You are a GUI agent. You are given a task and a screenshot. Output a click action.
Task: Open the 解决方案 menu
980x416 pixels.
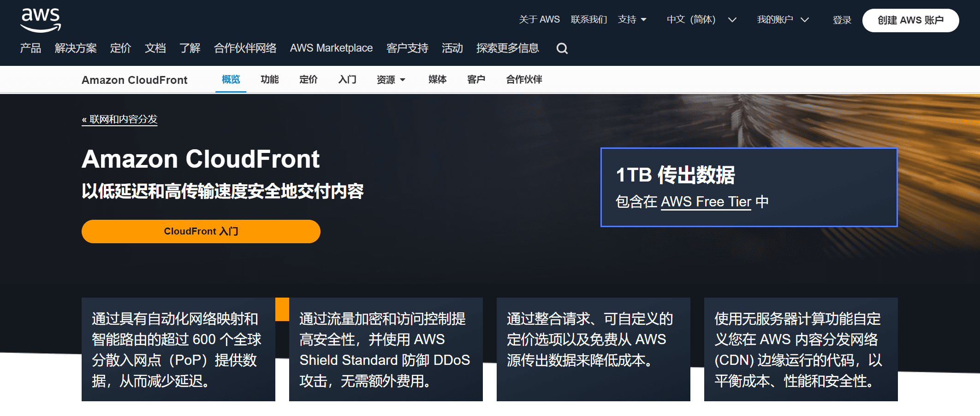pyautogui.click(x=76, y=48)
